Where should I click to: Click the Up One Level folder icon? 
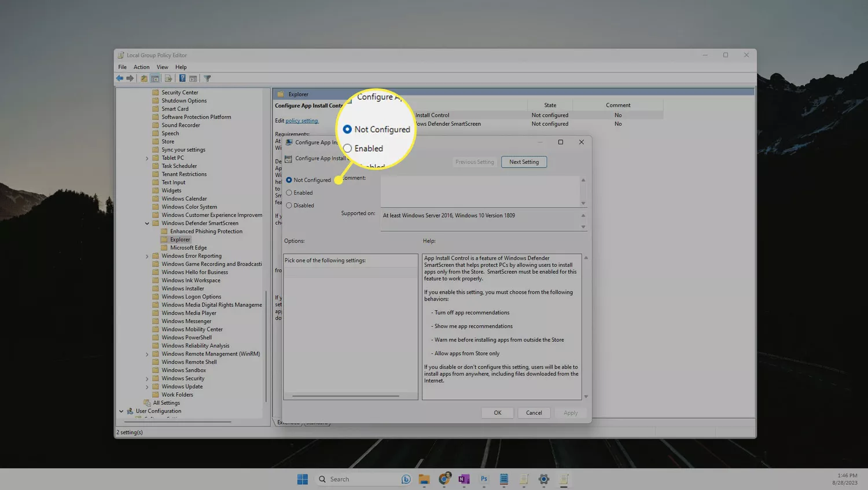coord(144,78)
